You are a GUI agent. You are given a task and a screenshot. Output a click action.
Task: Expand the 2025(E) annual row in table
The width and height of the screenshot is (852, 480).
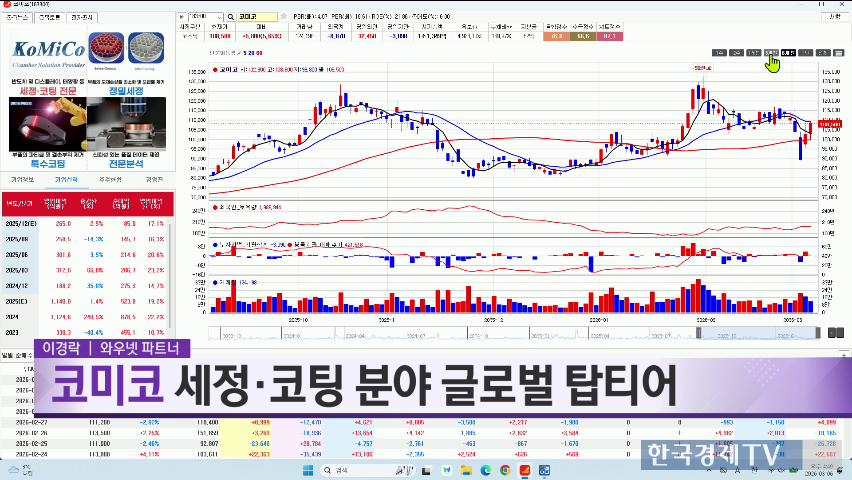tap(22, 300)
